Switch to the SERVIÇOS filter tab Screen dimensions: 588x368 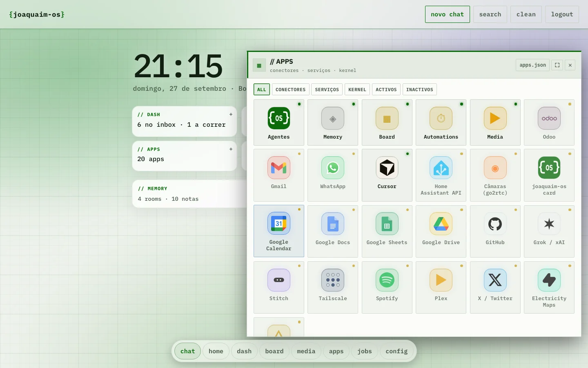327,90
